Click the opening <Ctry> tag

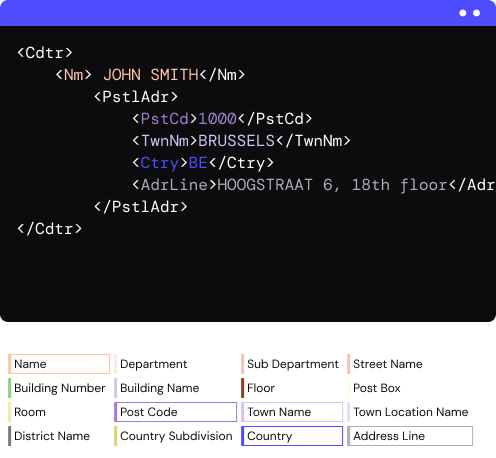coord(160,163)
